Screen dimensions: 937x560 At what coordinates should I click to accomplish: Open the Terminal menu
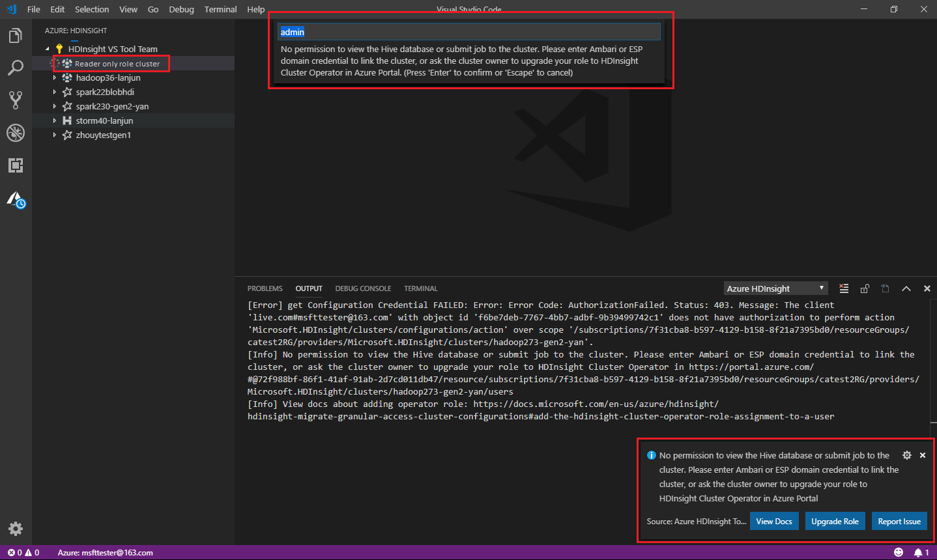pos(220,9)
